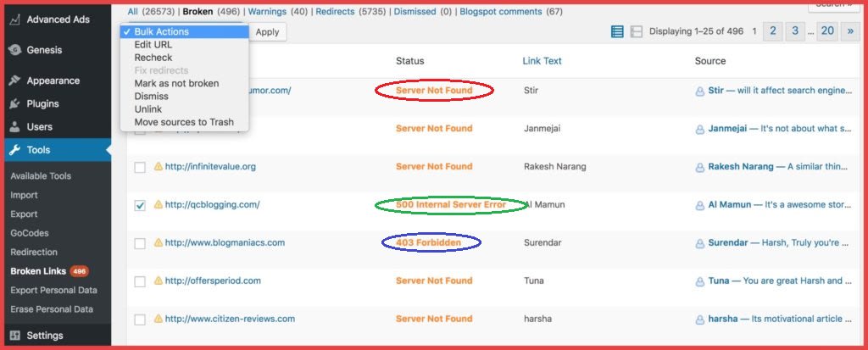
Task: Open Erase Personal Data
Action: pyautogui.click(x=52, y=309)
